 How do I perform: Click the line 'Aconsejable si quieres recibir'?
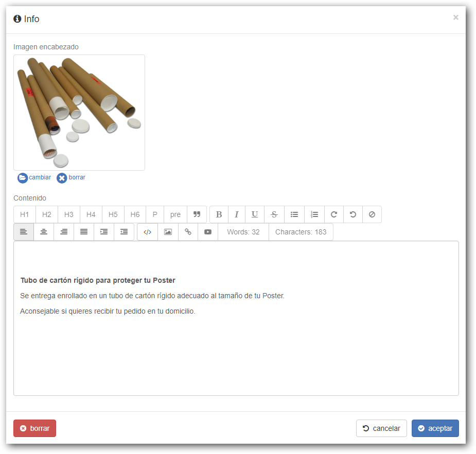coord(108,311)
